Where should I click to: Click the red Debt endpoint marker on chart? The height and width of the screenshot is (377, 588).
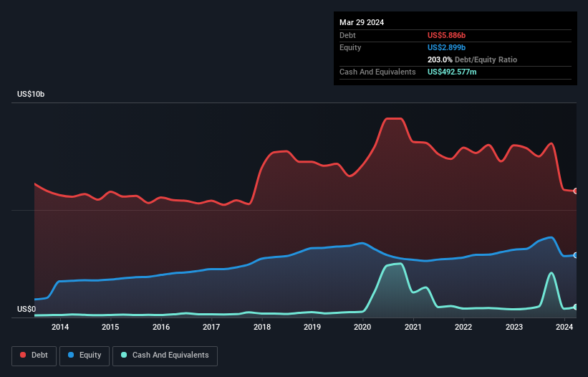click(576, 191)
